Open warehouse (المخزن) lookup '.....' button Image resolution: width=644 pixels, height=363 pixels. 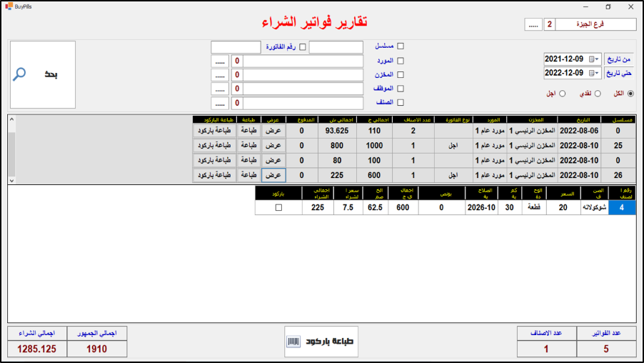220,75
